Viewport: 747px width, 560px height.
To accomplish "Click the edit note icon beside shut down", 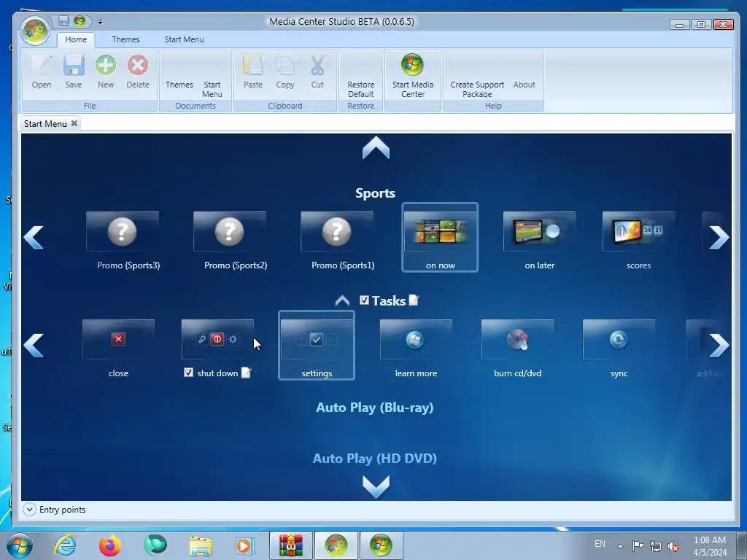I will (247, 373).
